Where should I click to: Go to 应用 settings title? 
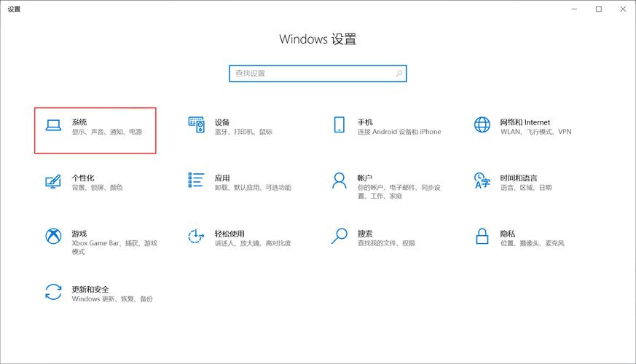click(x=222, y=178)
